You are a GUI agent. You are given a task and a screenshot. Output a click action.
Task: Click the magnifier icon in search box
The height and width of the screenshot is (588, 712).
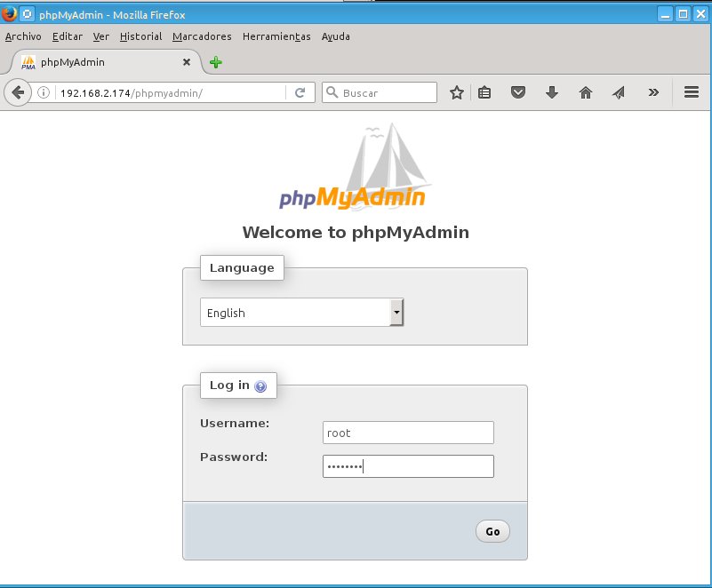pos(332,92)
